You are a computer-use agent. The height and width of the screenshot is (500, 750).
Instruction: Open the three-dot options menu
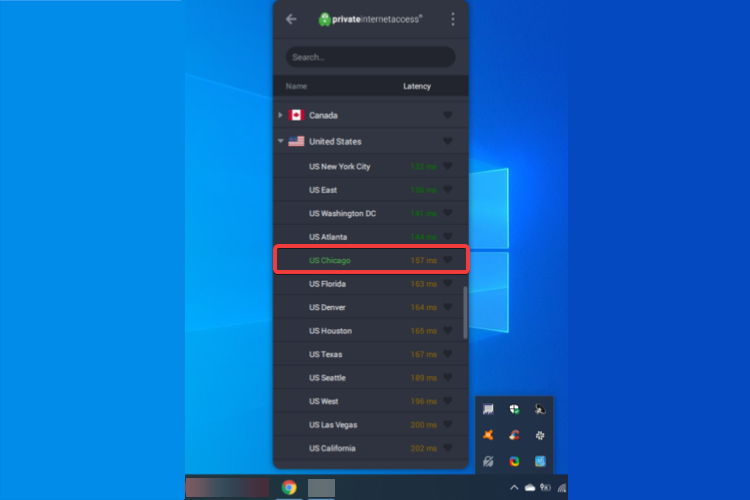point(452,19)
